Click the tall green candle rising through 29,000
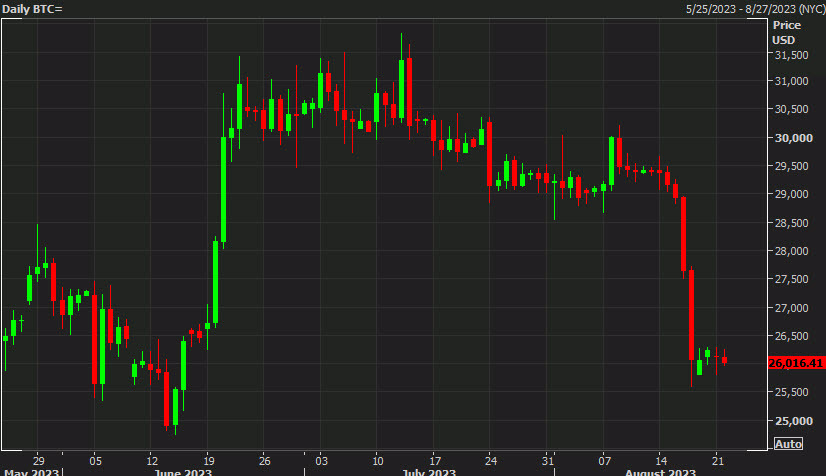826x476 pixels. click(223, 190)
